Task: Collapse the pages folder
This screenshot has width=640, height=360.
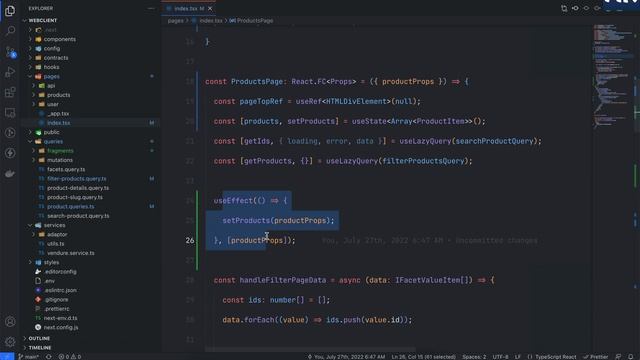Action: point(51,76)
